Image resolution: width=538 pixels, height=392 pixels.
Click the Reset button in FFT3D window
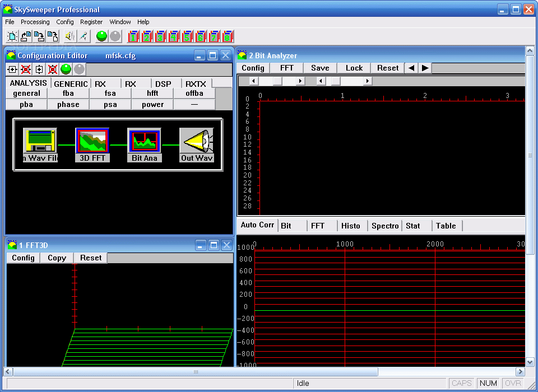[x=91, y=258]
